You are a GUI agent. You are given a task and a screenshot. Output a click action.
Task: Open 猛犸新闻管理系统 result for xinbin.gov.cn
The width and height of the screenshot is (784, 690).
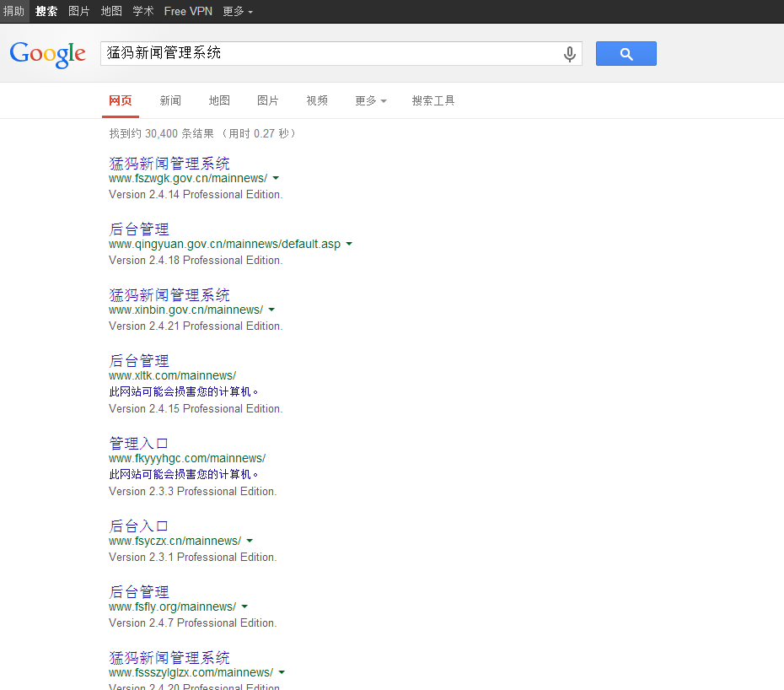pos(169,294)
